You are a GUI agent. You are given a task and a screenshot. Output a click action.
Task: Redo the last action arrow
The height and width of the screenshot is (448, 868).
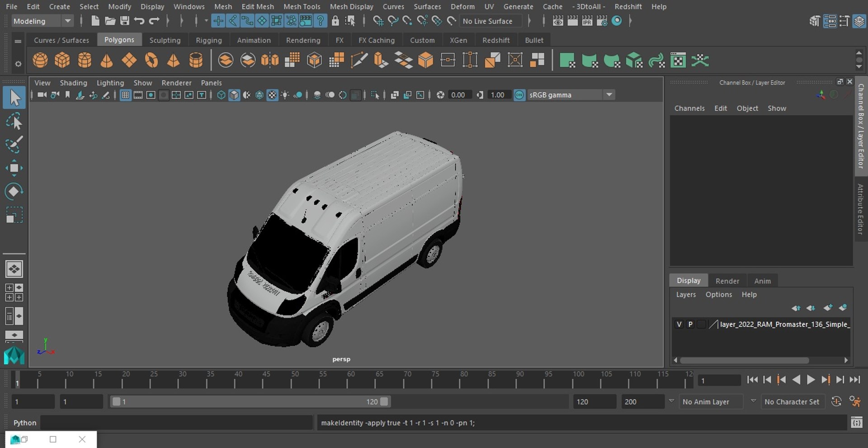point(154,21)
